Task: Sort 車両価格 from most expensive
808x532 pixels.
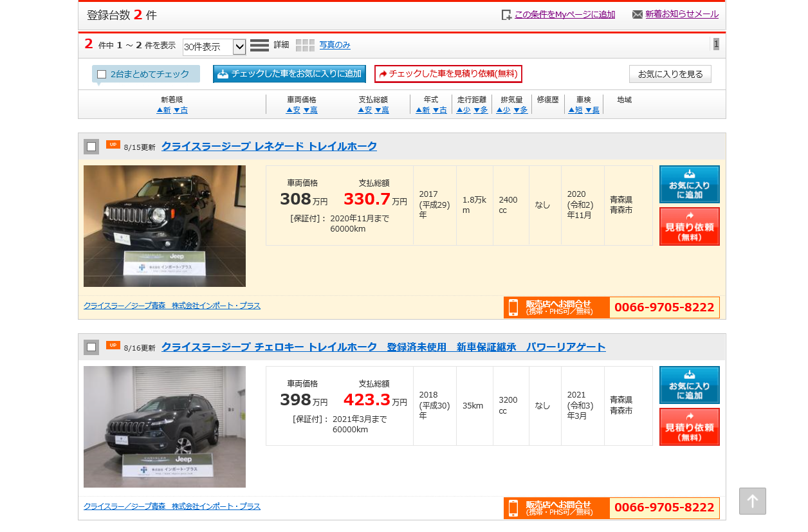Action: (310, 110)
